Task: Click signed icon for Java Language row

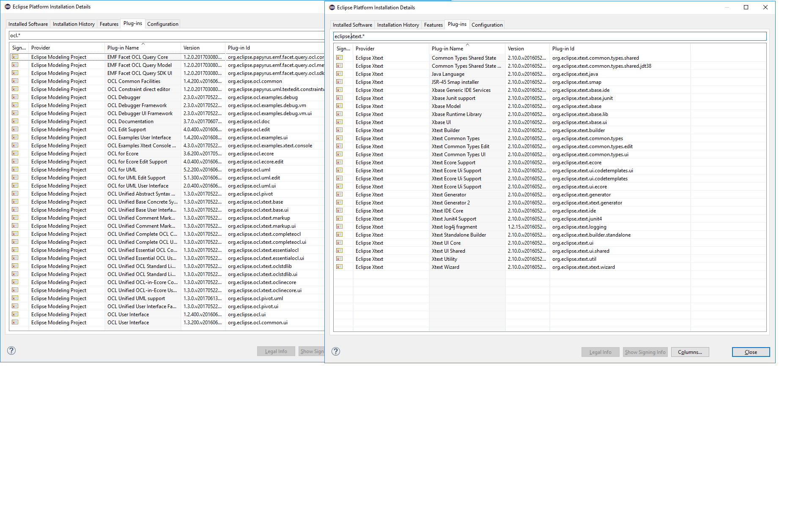Action: coord(339,74)
